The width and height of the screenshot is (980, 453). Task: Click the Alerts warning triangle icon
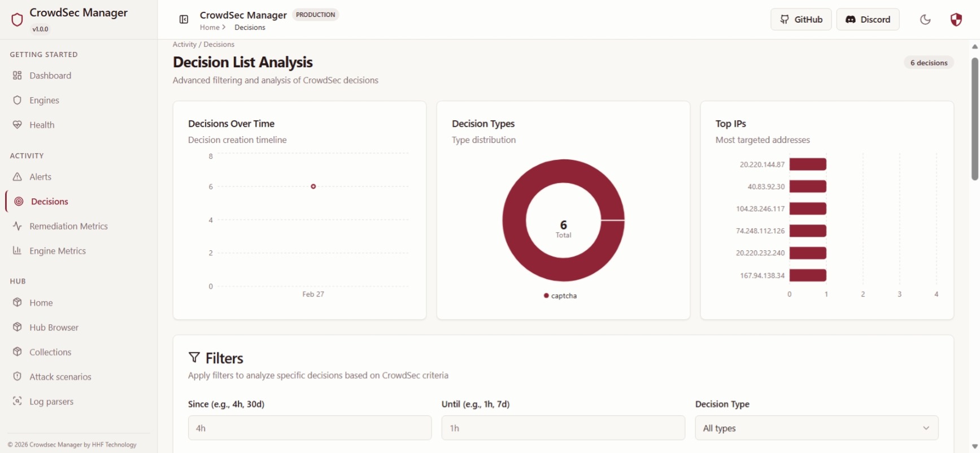18,177
